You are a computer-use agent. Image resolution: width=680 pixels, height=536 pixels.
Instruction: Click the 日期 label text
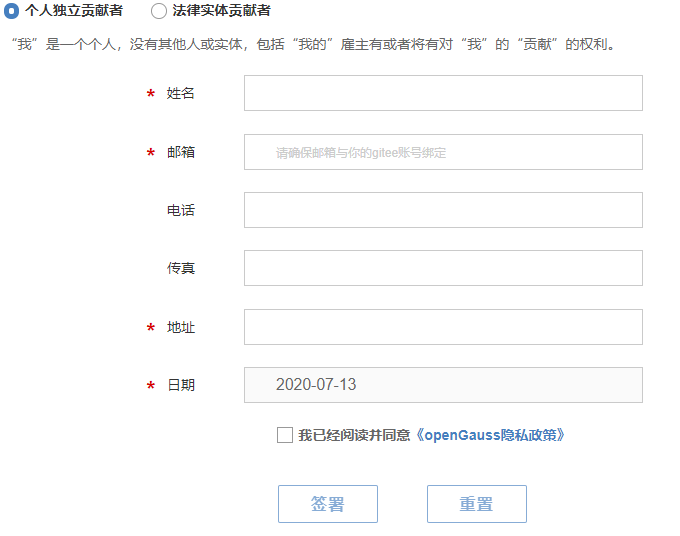(180, 385)
